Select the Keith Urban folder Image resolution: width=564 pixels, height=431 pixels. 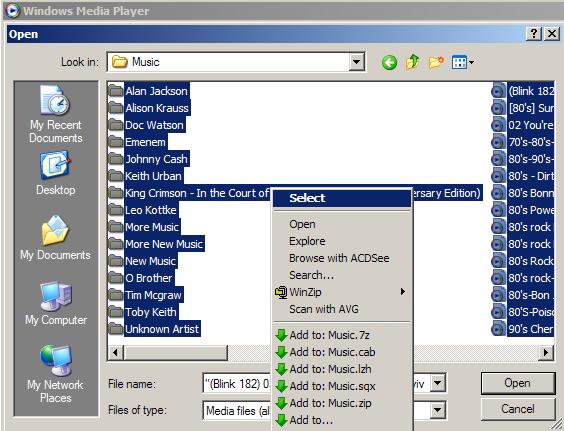click(146, 176)
